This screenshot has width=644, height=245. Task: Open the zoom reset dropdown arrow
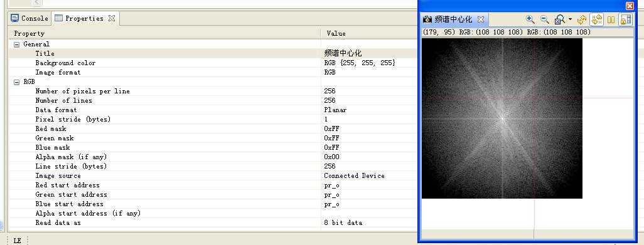(x=570, y=19)
